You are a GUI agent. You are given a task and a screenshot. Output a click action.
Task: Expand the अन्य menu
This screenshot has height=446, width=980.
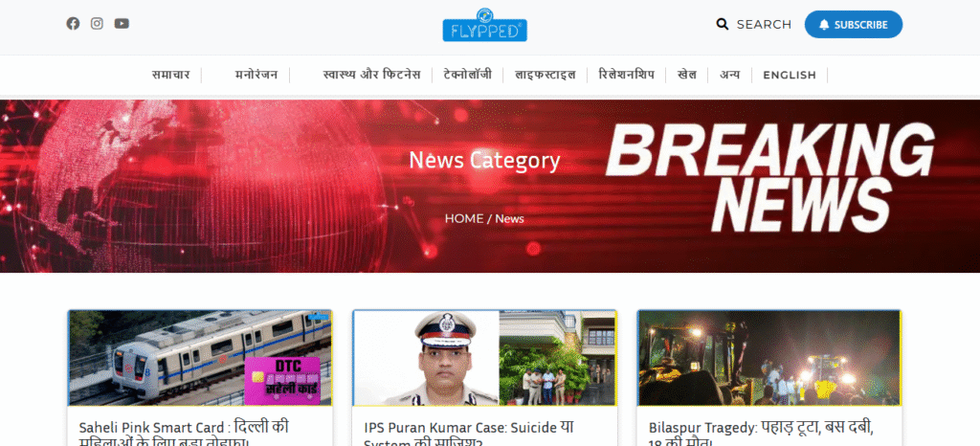729,75
